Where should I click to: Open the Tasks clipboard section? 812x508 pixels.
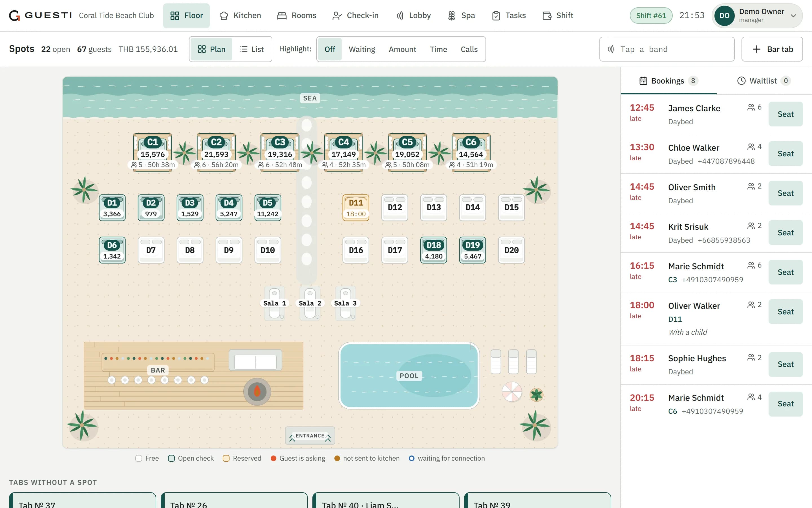509,16
